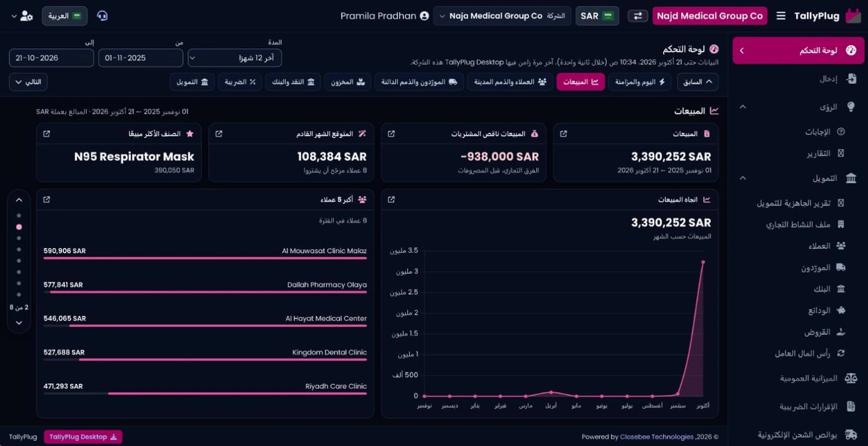Open Sales minus Purchases card external link

(x=391, y=133)
